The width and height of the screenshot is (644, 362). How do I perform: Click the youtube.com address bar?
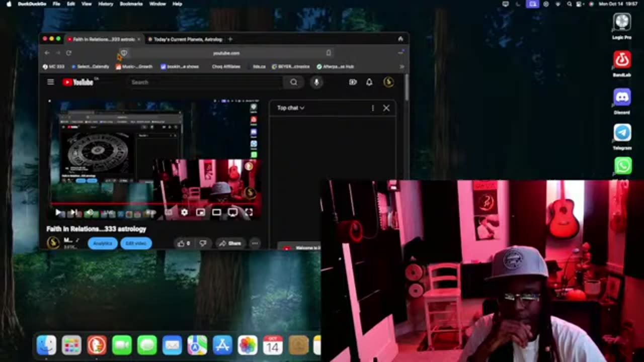pos(226,53)
